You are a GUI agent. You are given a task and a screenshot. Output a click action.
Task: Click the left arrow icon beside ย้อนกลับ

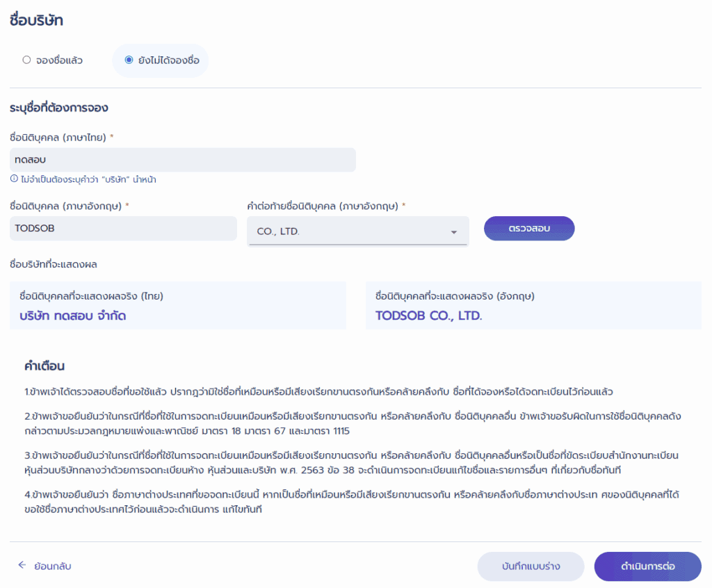coord(22,566)
